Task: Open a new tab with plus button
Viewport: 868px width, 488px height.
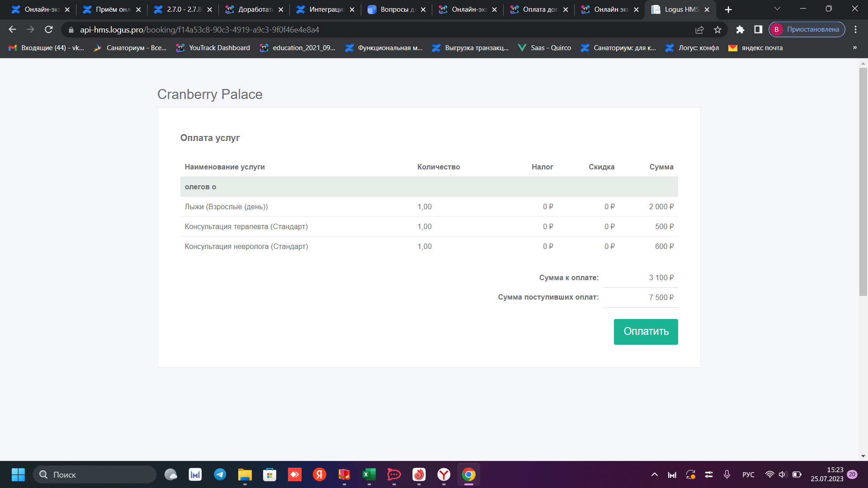Action: point(728,9)
